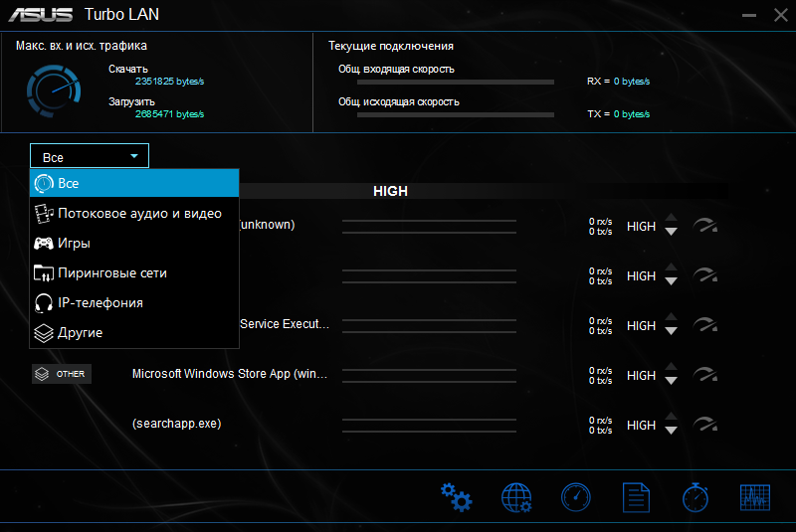This screenshot has width=796, height=532.
Task: Click the Service Execut... entry name
Action: pos(285,324)
